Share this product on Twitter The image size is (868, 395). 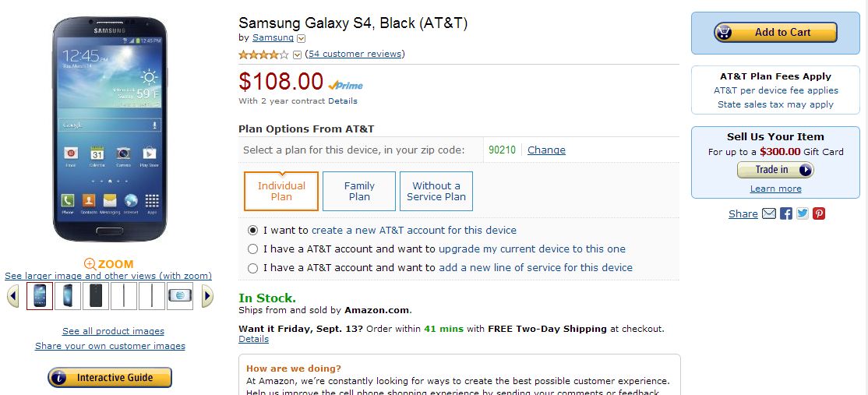803,213
